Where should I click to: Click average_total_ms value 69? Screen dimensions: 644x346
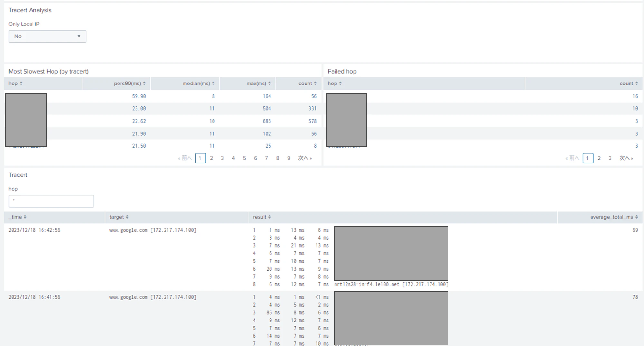pyautogui.click(x=635, y=230)
